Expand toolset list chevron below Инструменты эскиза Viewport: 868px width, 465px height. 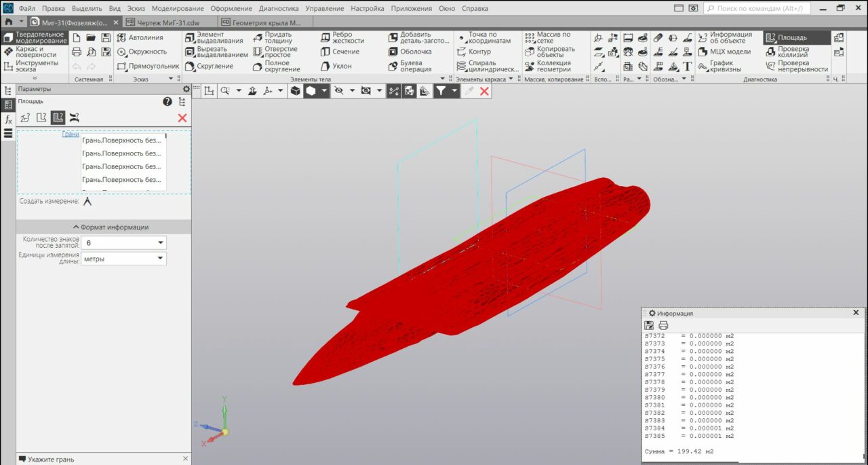35,79
